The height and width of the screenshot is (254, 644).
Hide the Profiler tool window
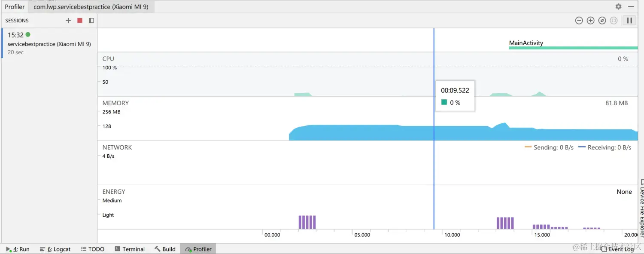coord(631,6)
